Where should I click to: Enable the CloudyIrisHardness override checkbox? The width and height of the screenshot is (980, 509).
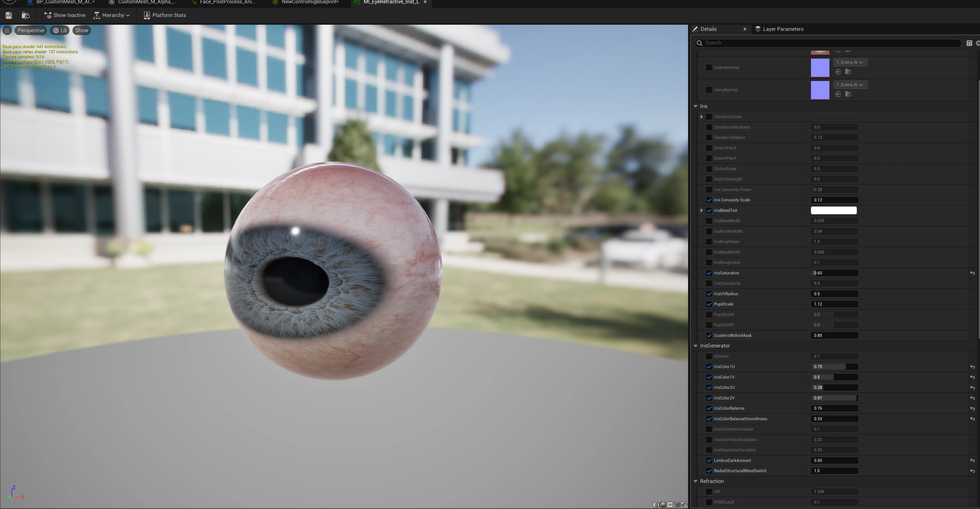(x=709, y=127)
